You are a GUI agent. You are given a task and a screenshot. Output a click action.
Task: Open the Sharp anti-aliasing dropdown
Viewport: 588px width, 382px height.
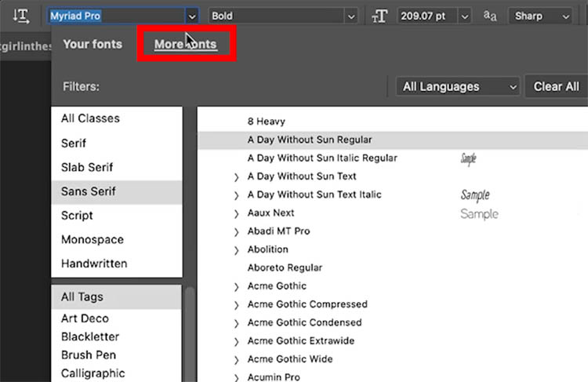point(540,16)
